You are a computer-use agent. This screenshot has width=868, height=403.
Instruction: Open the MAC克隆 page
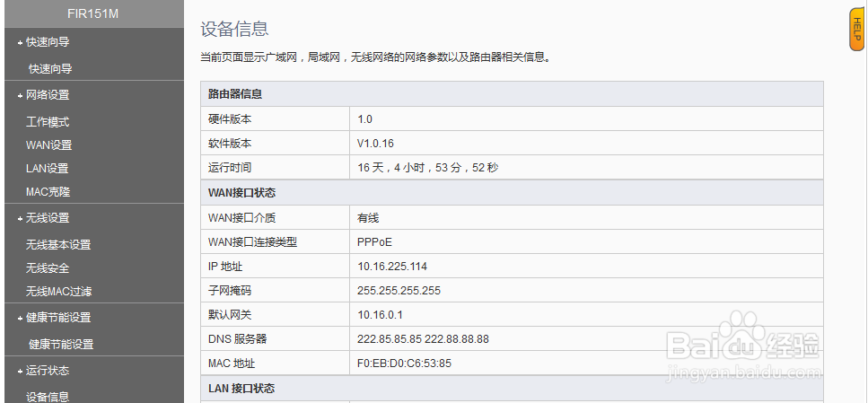tap(48, 192)
